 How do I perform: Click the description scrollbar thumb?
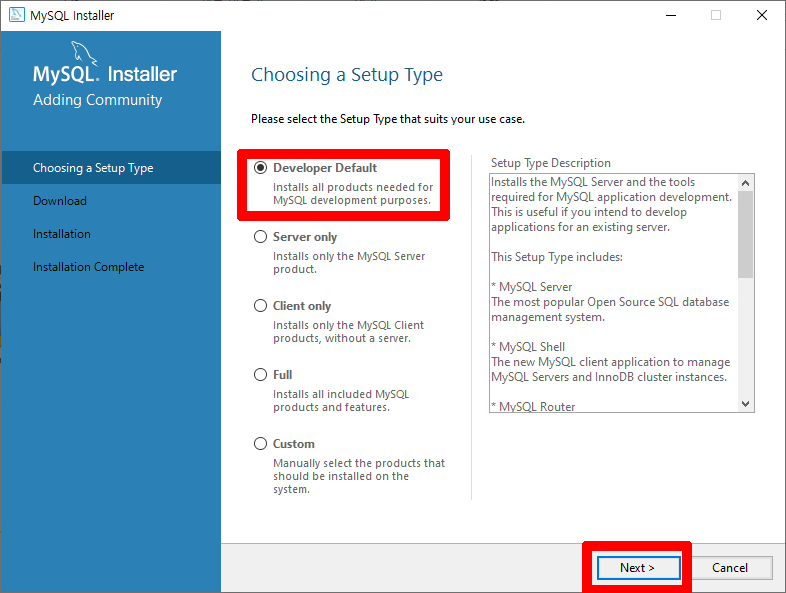(x=745, y=234)
